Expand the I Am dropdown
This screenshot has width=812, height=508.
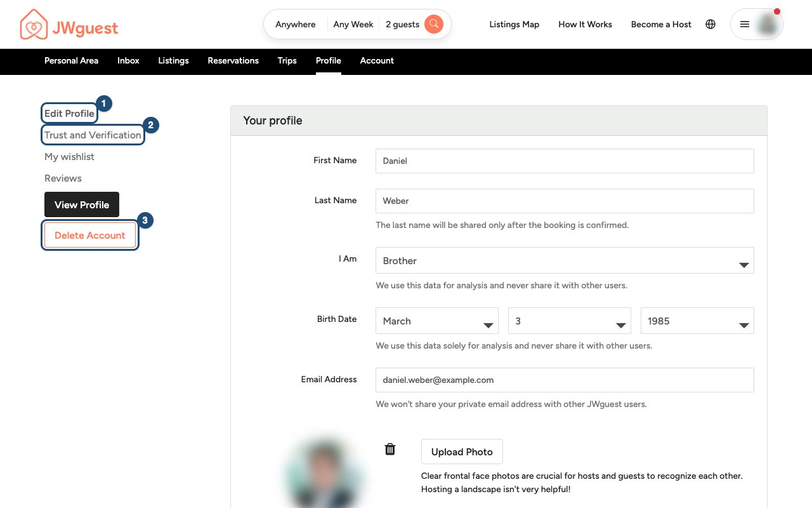point(565,260)
